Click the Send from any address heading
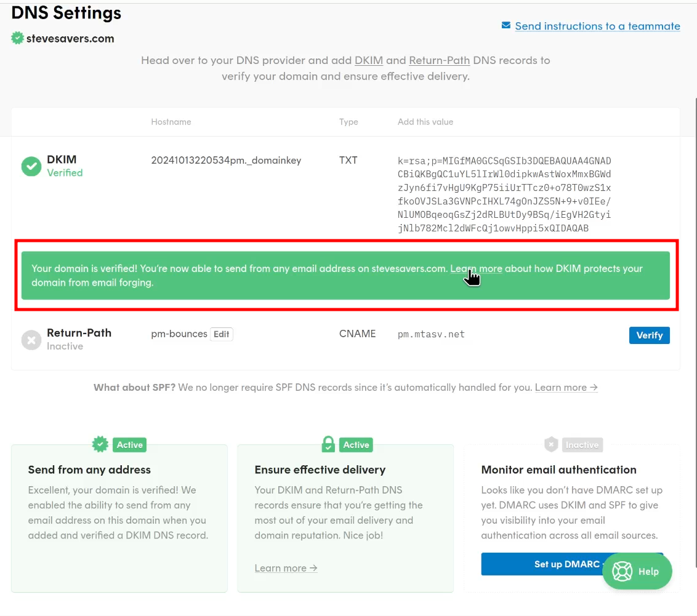This screenshot has width=697, height=616. click(x=89, y=470)
